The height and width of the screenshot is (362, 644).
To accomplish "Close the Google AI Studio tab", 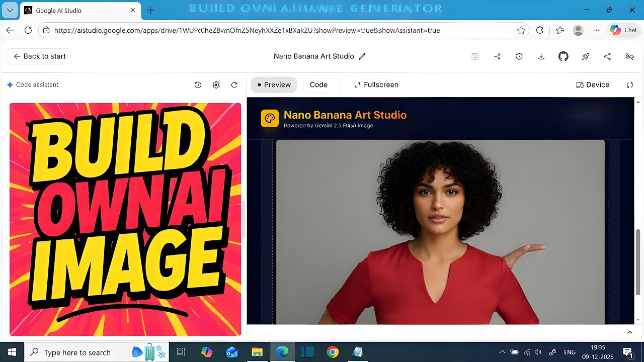I will coord(133,10).
